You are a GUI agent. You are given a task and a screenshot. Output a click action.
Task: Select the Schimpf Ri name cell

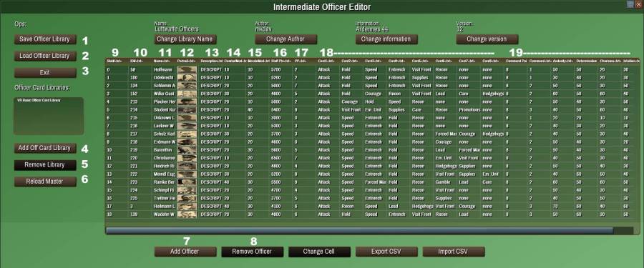pyautogui.click(x=164, y=190)
